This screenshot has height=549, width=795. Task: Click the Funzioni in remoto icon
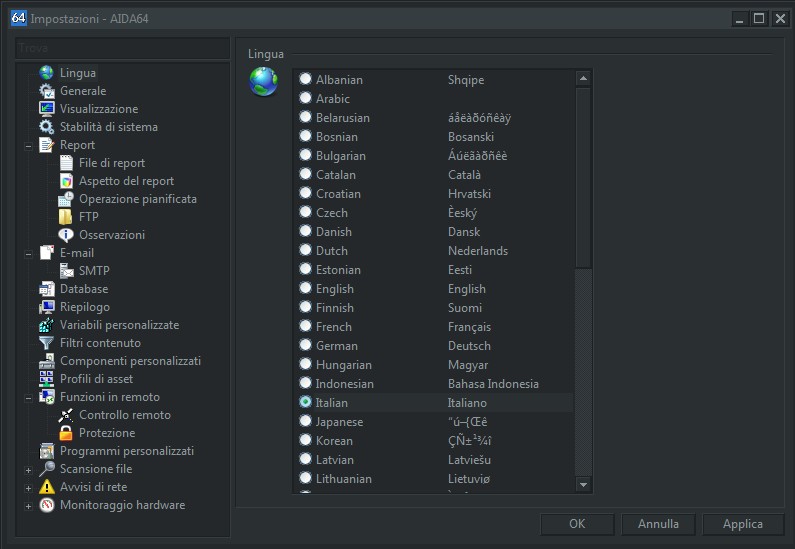pyautogui.click(x=47, y=397)
